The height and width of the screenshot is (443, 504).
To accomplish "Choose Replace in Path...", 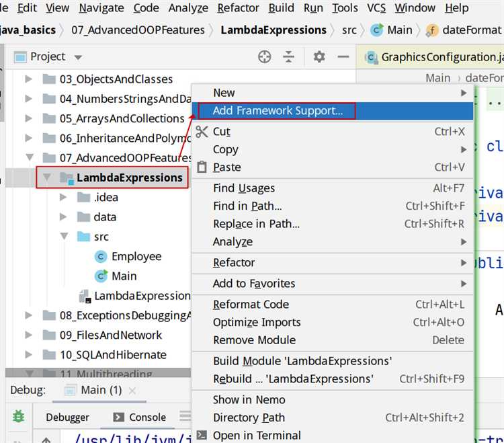I will click(333, 224).
